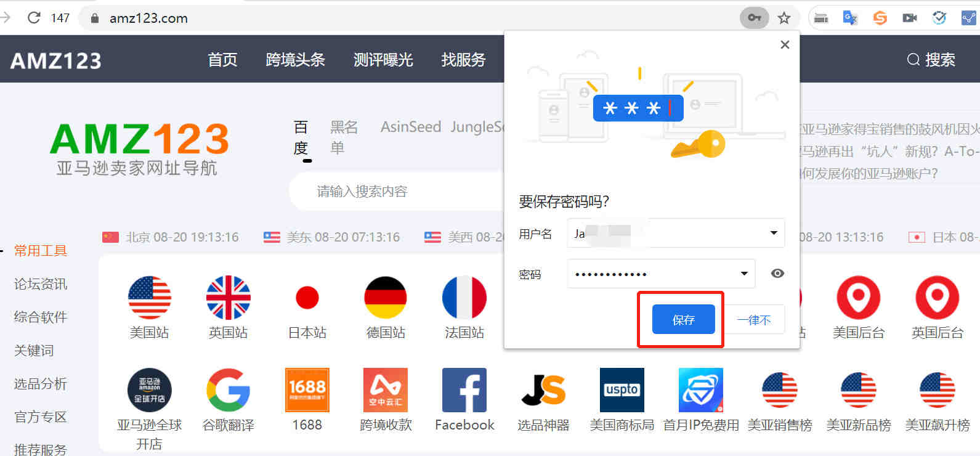Select the AsinSeed search tab

click(x=410, y=127)
